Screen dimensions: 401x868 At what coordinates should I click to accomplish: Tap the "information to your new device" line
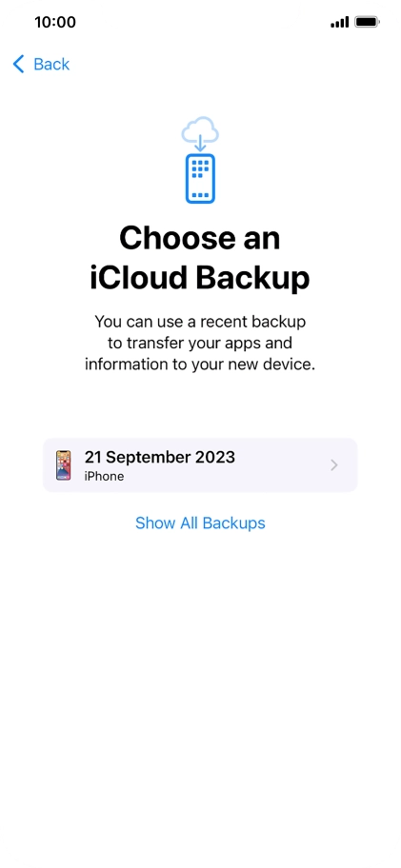200,365
